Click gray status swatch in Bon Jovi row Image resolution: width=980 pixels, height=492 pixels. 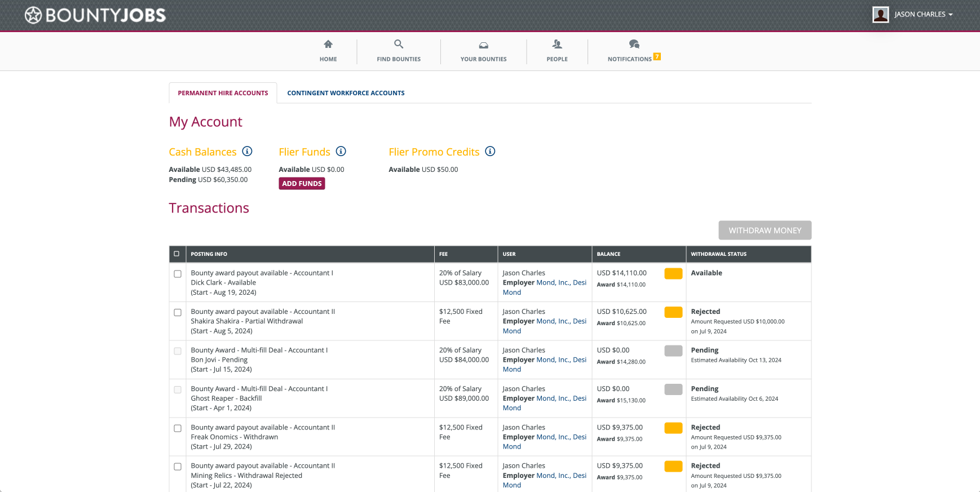(x=673, y=351)
